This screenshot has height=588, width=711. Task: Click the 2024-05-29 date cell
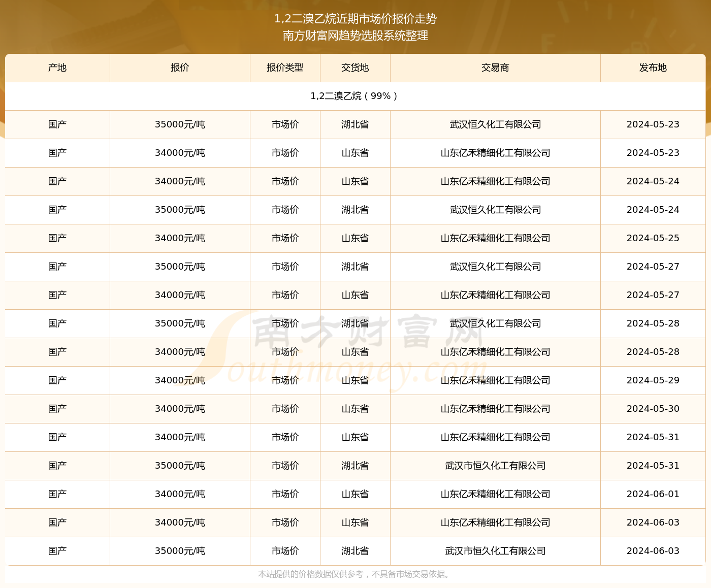click(x=653, y=380)
